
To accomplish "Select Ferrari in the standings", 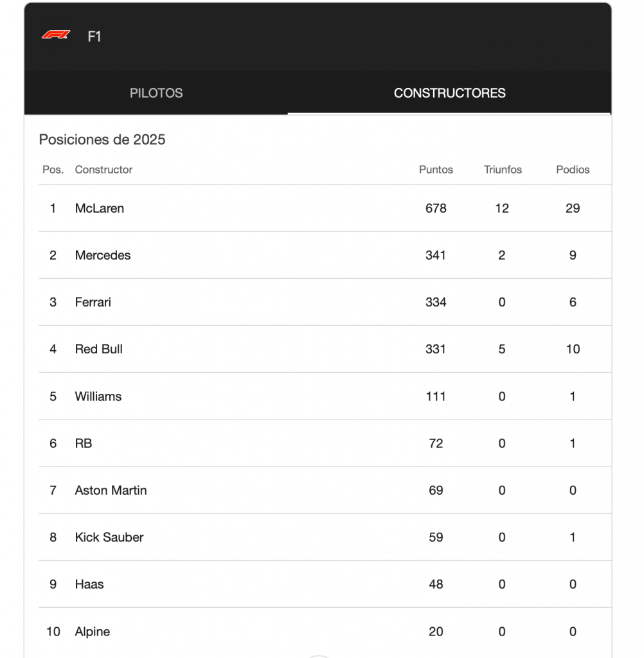I will coord(93,302).
